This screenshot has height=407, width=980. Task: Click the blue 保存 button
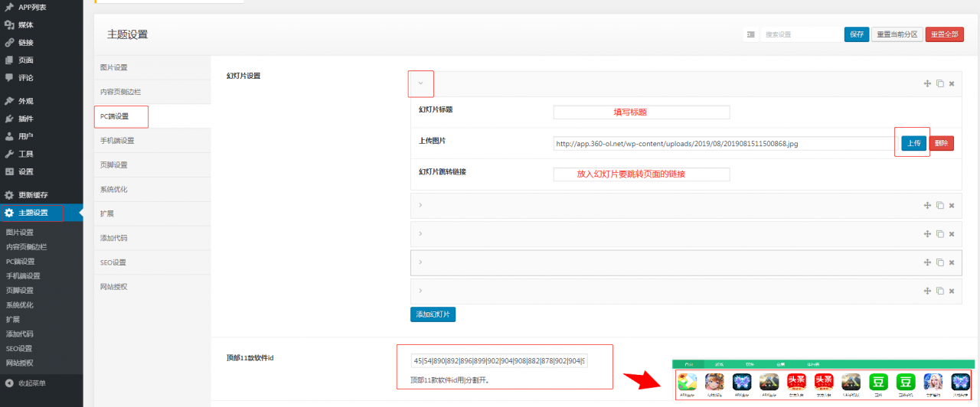coord(857,34)
